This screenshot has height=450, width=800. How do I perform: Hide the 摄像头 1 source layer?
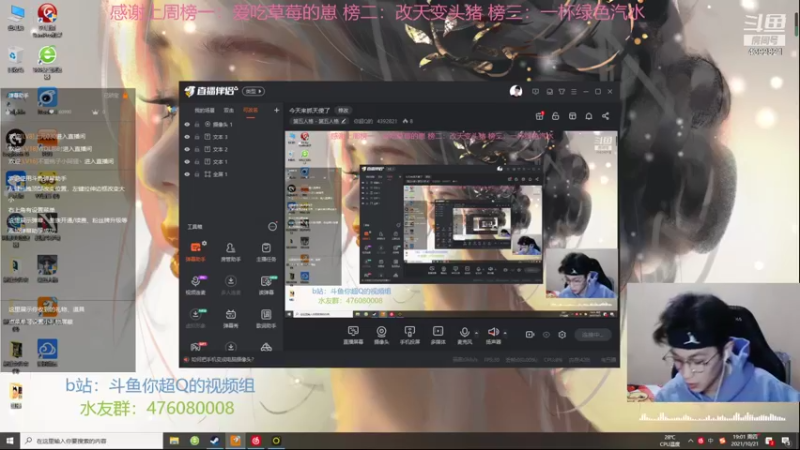(187, 124)
